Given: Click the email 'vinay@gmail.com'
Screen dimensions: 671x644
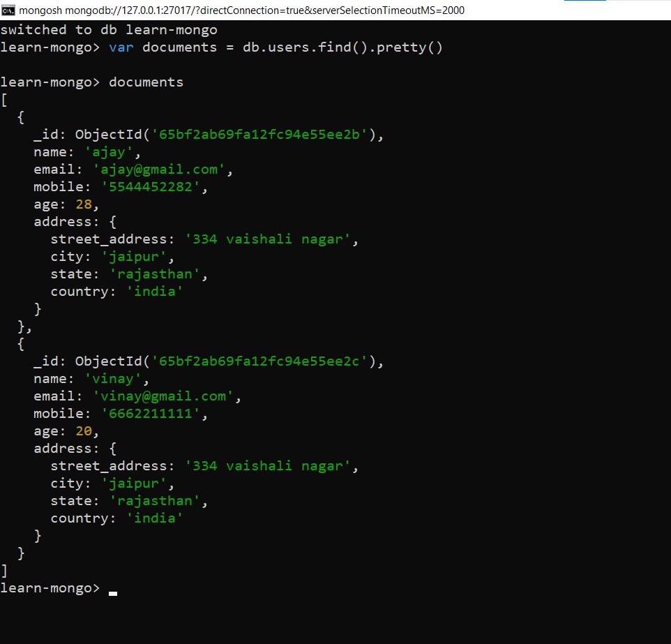Looking at the screenshot, I should (163, 396).
